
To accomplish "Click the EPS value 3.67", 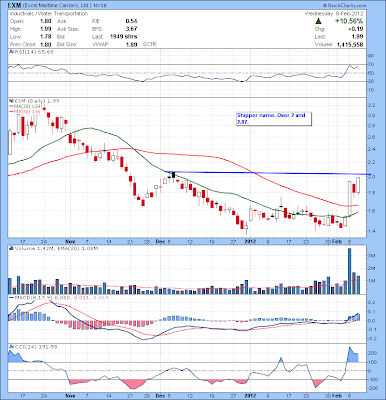I will pyautogui.click(x=132, y=29).
